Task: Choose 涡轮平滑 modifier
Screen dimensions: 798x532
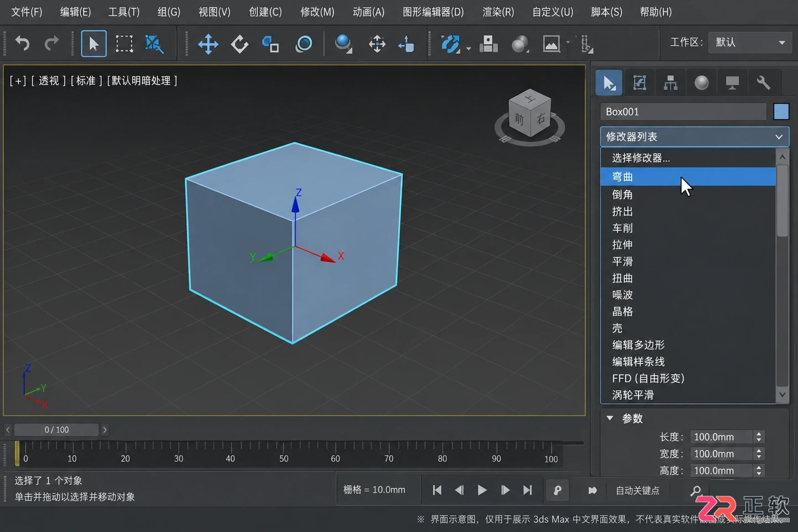Action: click(688, 395)
